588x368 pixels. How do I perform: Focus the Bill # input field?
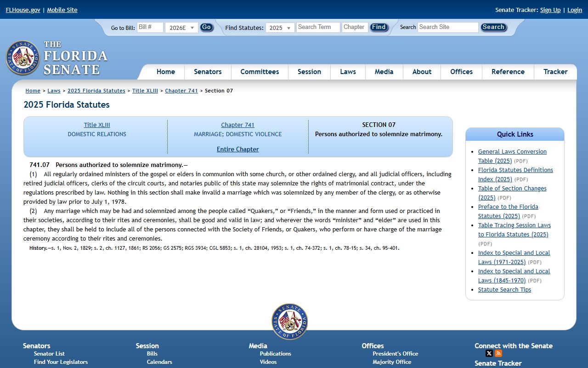click(x=150, y=27)
